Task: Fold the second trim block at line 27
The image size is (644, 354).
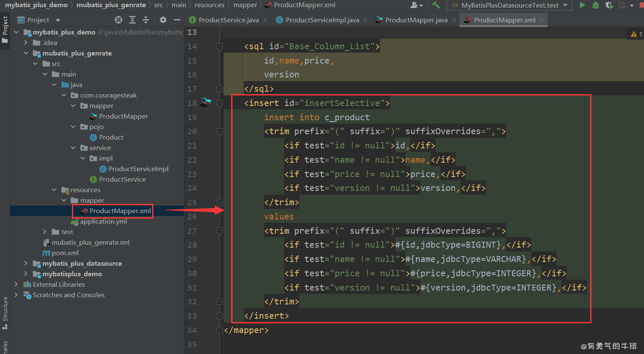Action: 219,231
